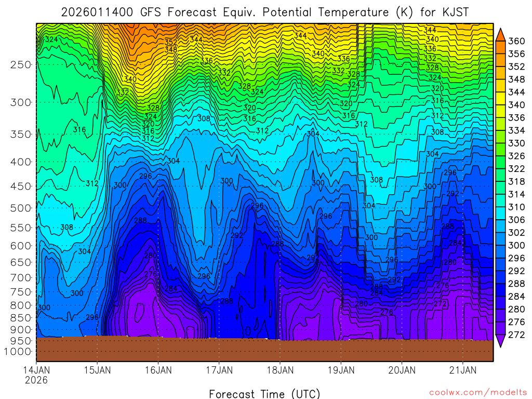Click the 306 value on the colorbar

coord(516,220)
